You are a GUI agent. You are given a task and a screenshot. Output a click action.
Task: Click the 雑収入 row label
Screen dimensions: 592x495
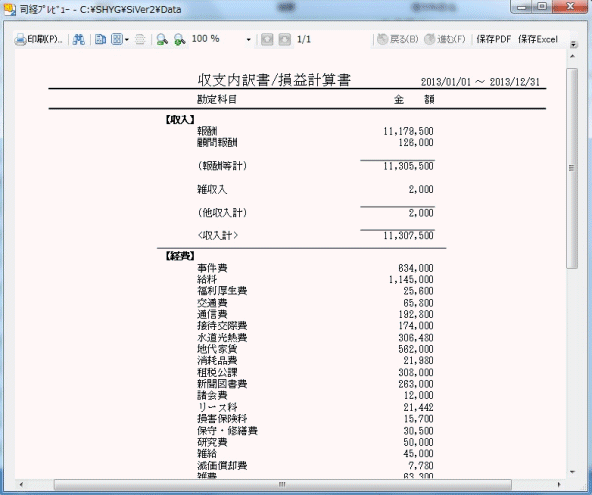tap(212, 189)
